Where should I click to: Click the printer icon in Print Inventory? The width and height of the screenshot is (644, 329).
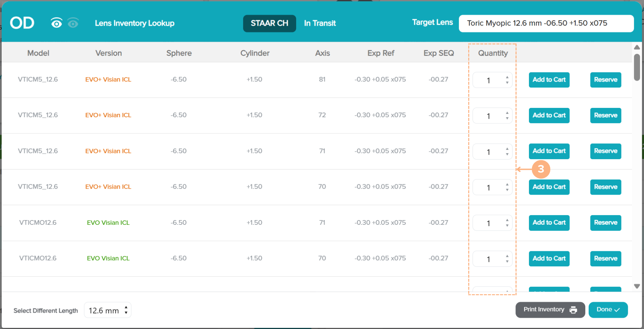tap(573, 310)
